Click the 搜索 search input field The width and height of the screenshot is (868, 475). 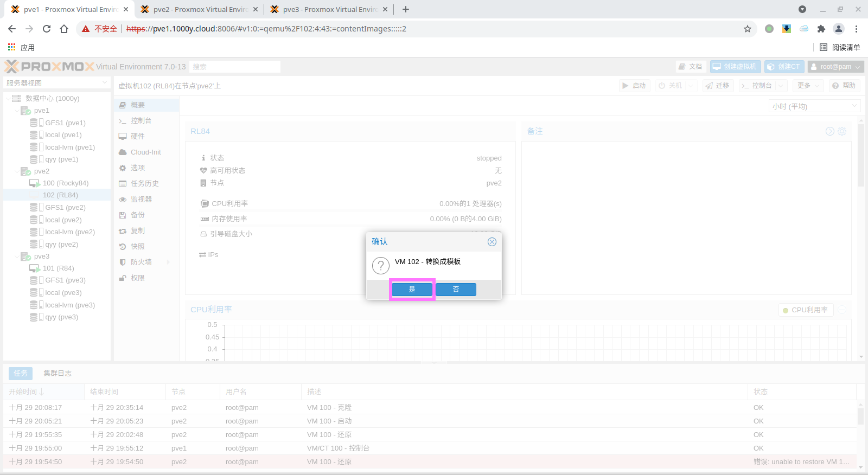pyautogui.click(x=234, y=67)
